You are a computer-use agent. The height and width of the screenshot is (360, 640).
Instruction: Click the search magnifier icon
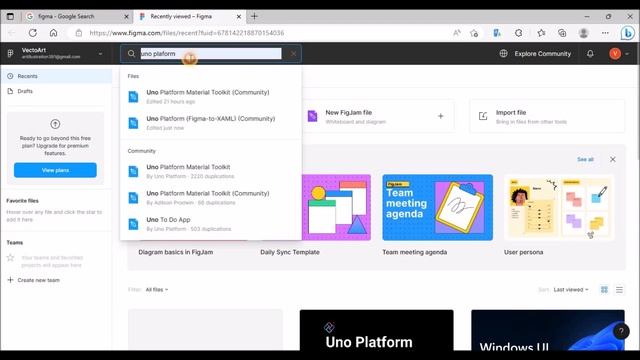coord(131,53)
